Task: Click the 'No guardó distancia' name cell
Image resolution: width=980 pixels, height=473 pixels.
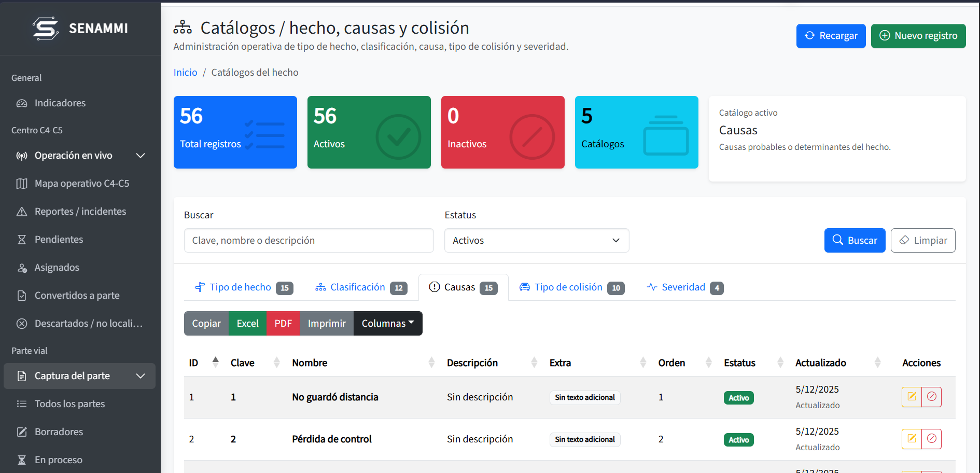Action: click(x=335, y=397)
